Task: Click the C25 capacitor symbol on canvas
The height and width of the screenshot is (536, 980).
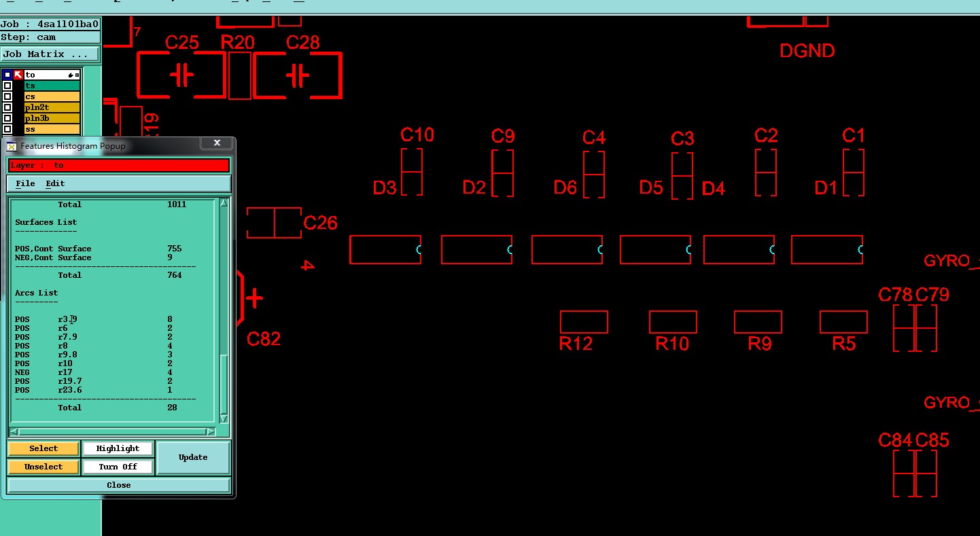Action: point(181,75)
